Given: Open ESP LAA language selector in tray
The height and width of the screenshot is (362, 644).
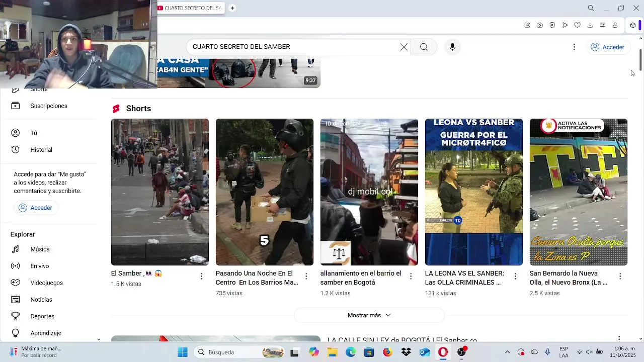Looking at the screenshot, I should [x=563, y=352].
